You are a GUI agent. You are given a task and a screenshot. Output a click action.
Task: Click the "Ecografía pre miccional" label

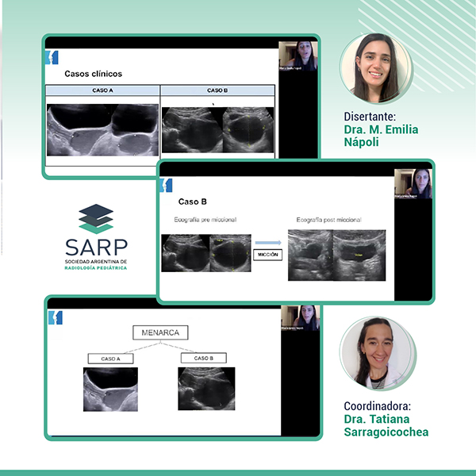tap(205, 220)
